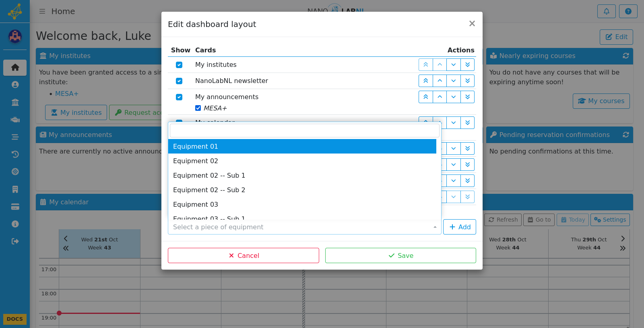Open the My courses button
Screen dimensions: 644x328
[601, 101]
